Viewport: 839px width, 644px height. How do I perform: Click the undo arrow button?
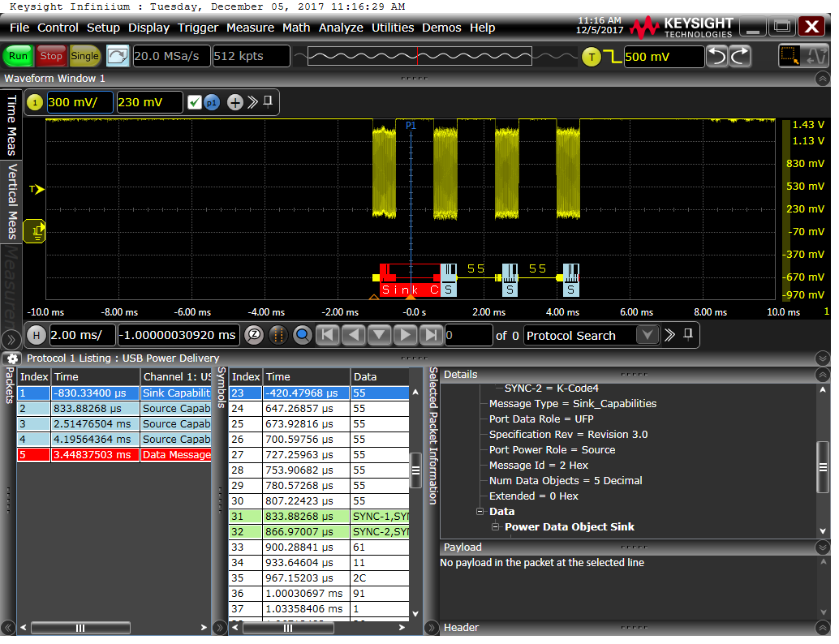coord(717,56)
